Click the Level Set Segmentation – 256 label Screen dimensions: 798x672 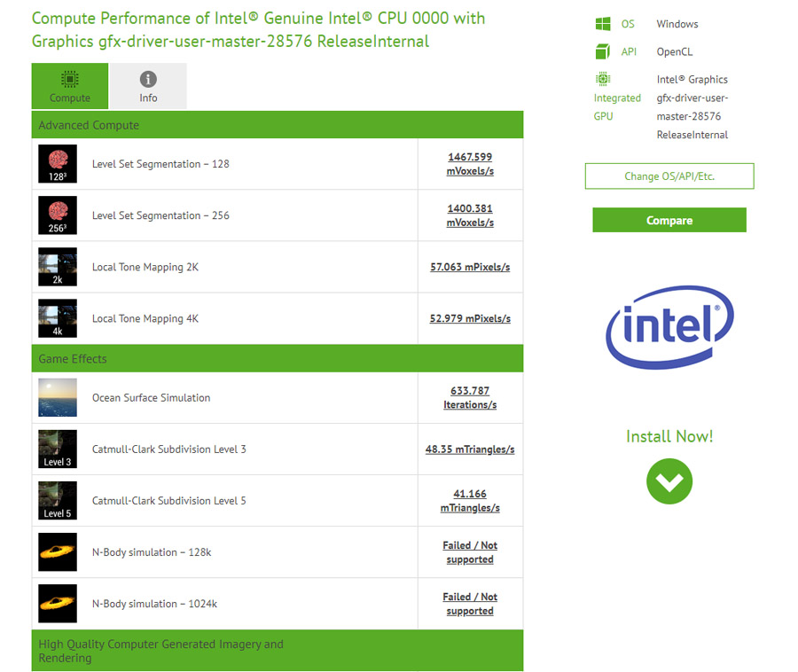point(160,215)
